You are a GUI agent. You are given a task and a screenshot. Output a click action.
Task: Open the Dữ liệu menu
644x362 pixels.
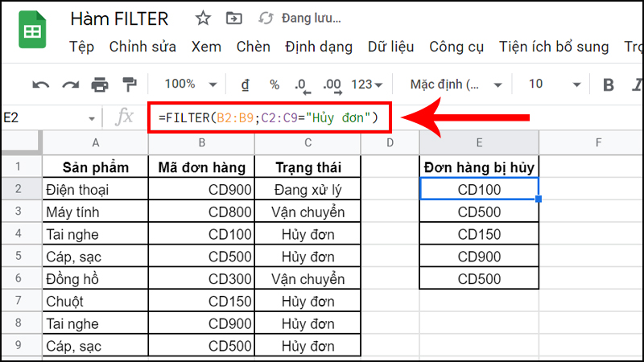pyautogui.click(x=390, y=47)
